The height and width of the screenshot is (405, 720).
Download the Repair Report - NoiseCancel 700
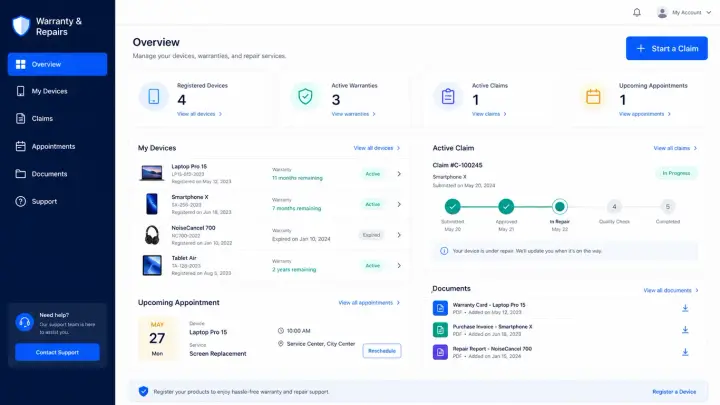click(x=685, y=352)
